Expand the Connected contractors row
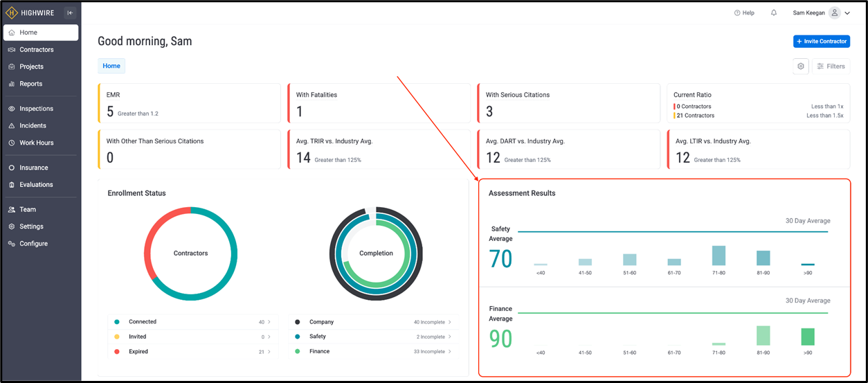The image size is (868, 383). click(x=191, y=322)
